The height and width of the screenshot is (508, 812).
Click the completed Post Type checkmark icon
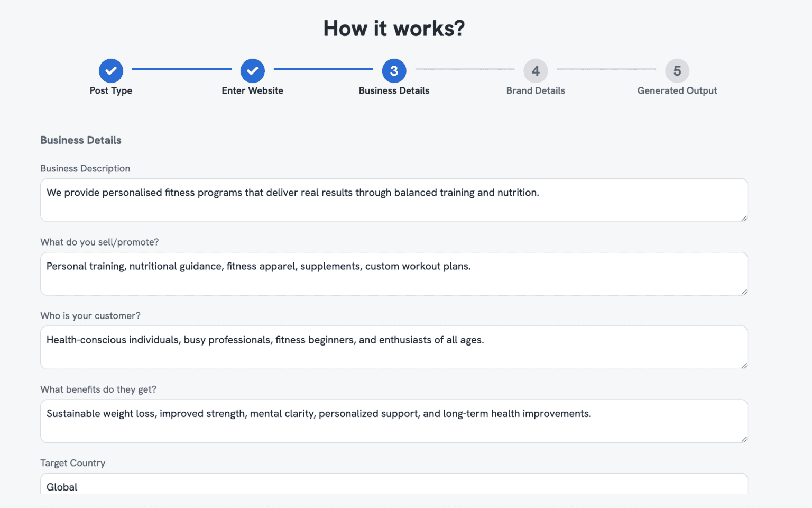coord(111,70)
